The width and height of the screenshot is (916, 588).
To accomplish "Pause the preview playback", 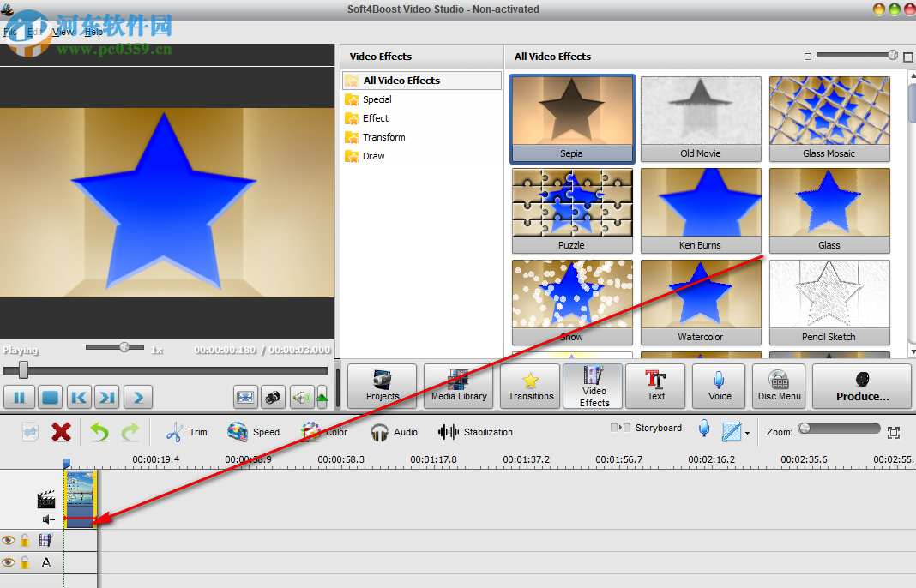I will 19,397.
